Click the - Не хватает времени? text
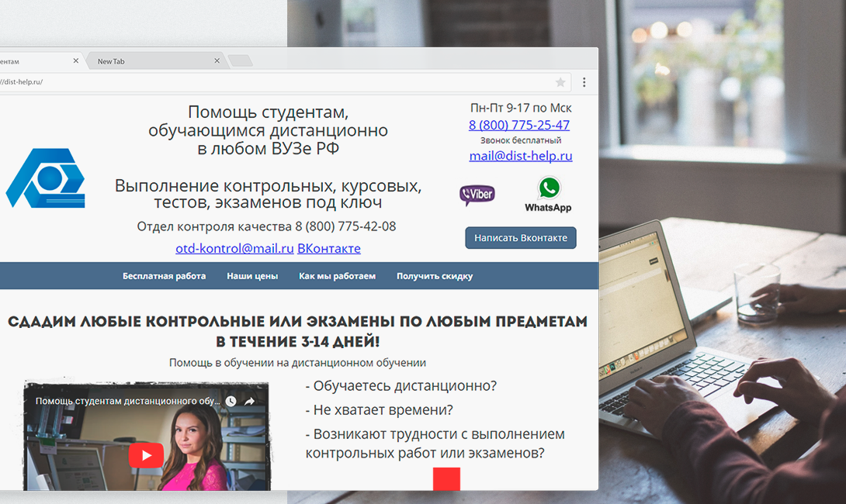Viewport: 846px width, 504px height. [x=380, y=410]
